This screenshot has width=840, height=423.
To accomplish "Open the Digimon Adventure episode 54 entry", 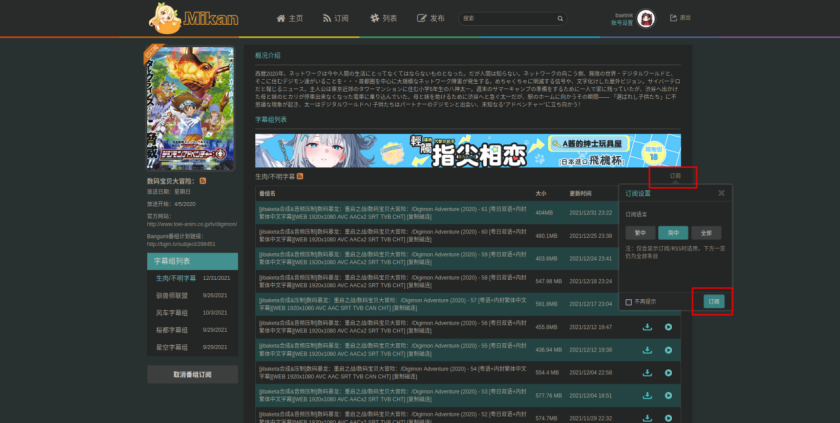I will 393,373.
